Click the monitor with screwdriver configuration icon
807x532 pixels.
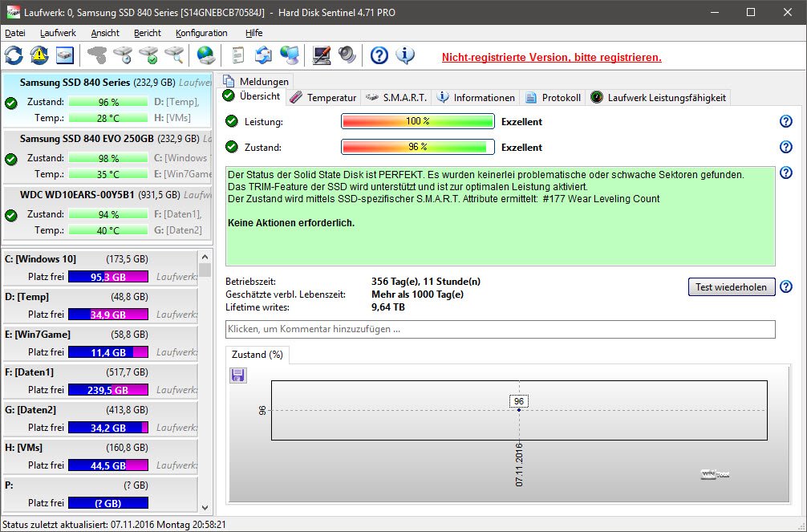tap(322, 55)
